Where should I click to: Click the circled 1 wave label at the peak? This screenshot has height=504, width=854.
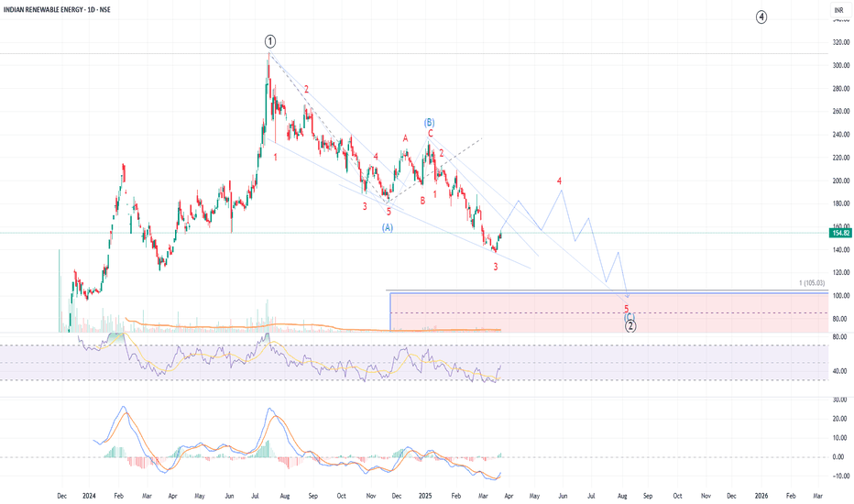point(270,41)
